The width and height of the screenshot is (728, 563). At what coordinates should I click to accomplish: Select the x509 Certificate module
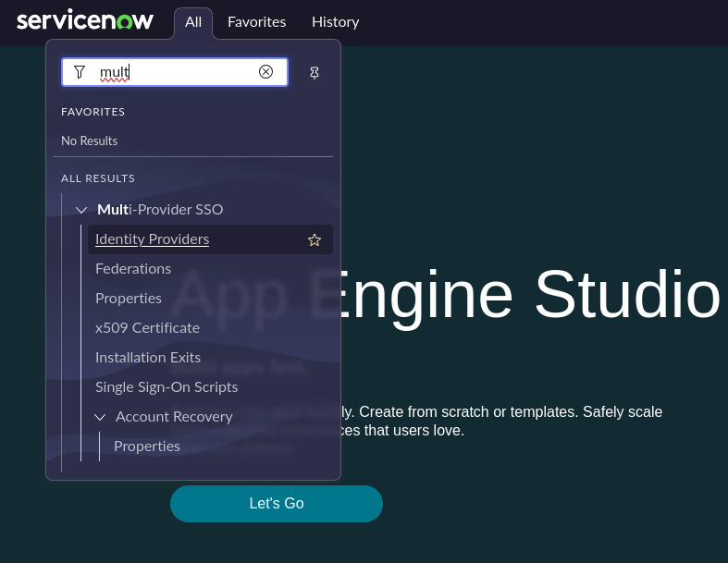(147, 328)
